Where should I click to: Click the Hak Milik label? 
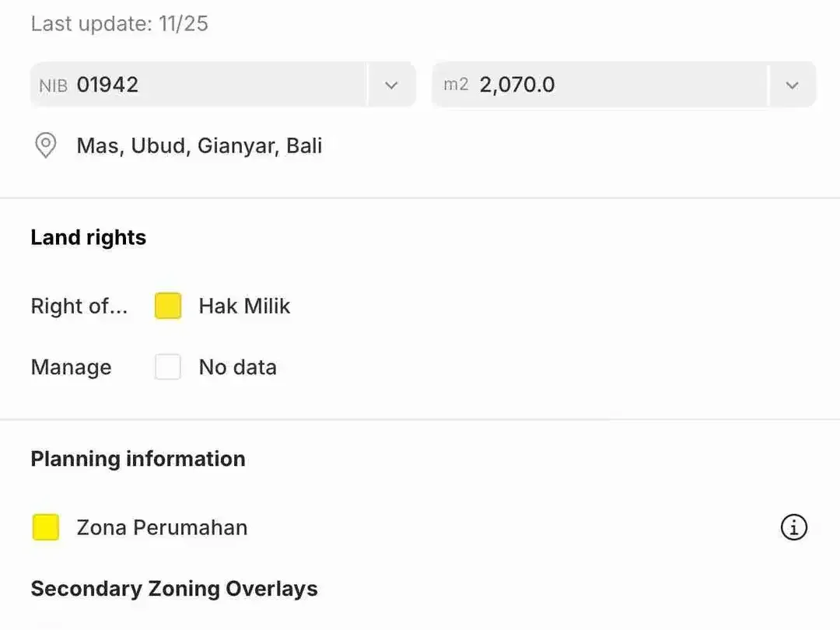point(244,306)
